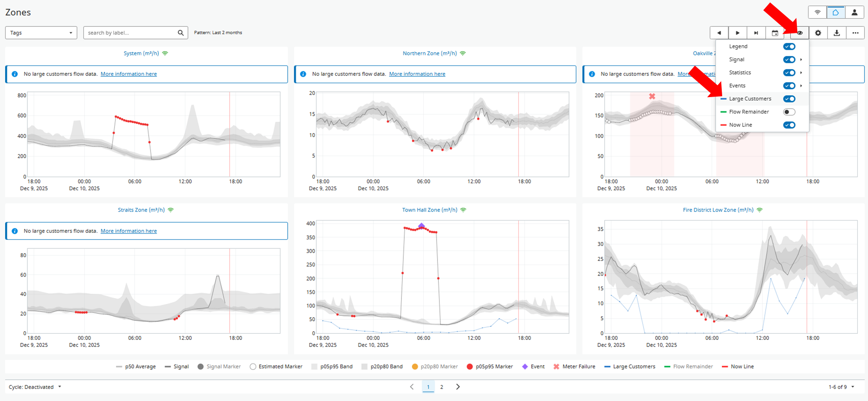The height and width of the screenshot is (401, 868).
Task: Expand the Cycle: Deactivated dropdown
Action: [35, 387]
